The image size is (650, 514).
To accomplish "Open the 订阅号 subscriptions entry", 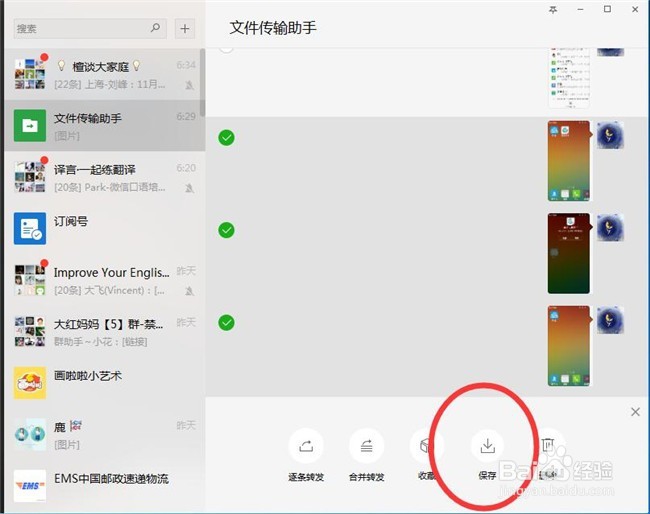I will click(x=103, y=228).
